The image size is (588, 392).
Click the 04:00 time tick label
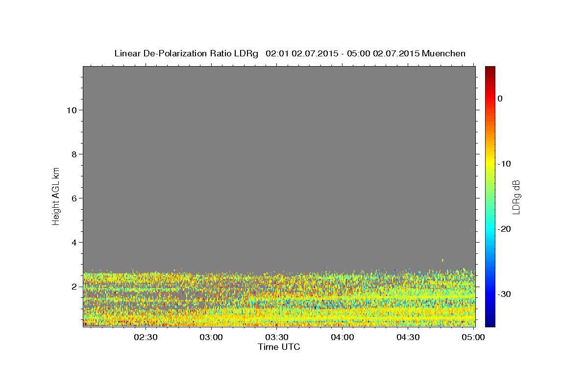[x=342, y=337]
